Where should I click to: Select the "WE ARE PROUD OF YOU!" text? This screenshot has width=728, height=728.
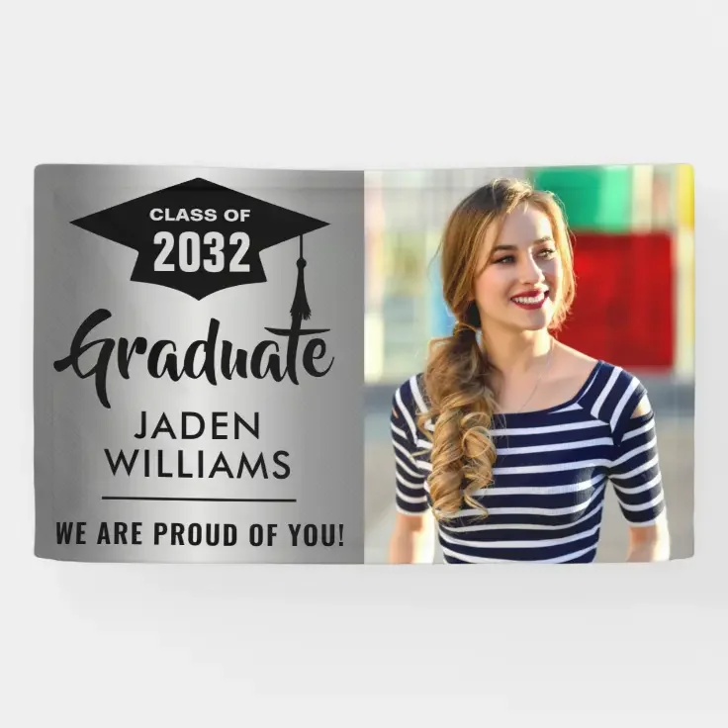click(200, 533)
